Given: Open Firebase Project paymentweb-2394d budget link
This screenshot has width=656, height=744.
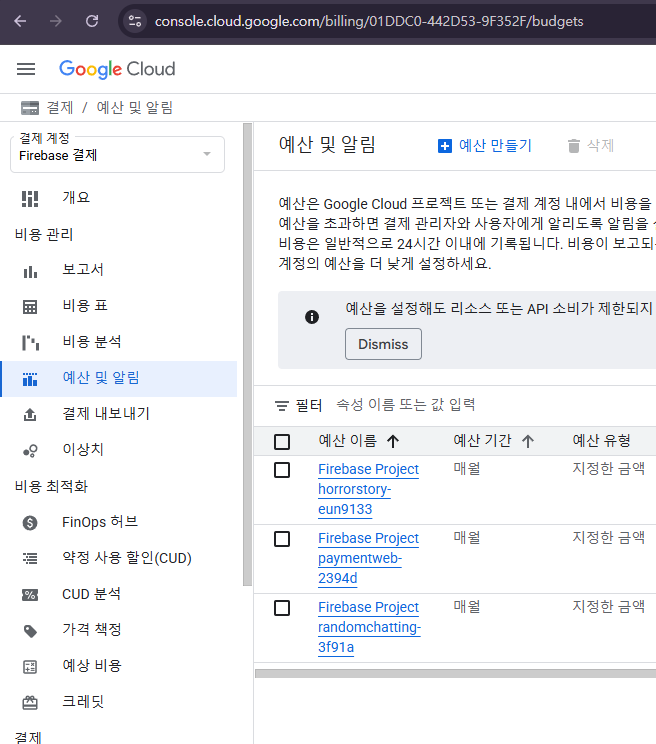Looking at the screenshot, I should pyautogui.click(x=368, y=558).
